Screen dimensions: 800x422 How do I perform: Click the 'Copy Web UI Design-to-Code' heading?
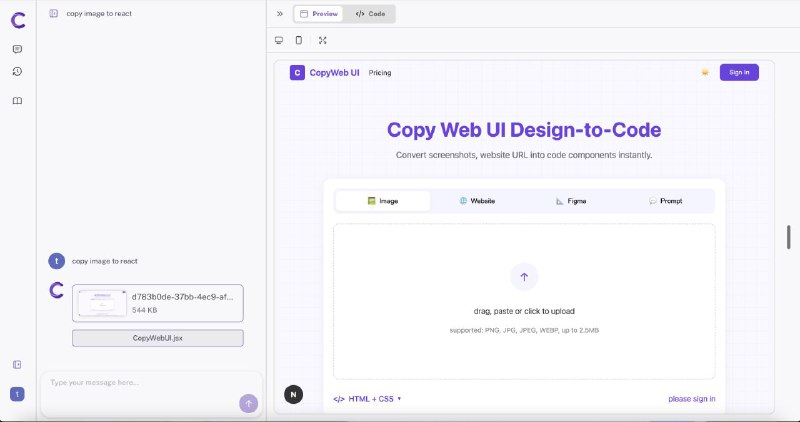[x=524, y=130]
